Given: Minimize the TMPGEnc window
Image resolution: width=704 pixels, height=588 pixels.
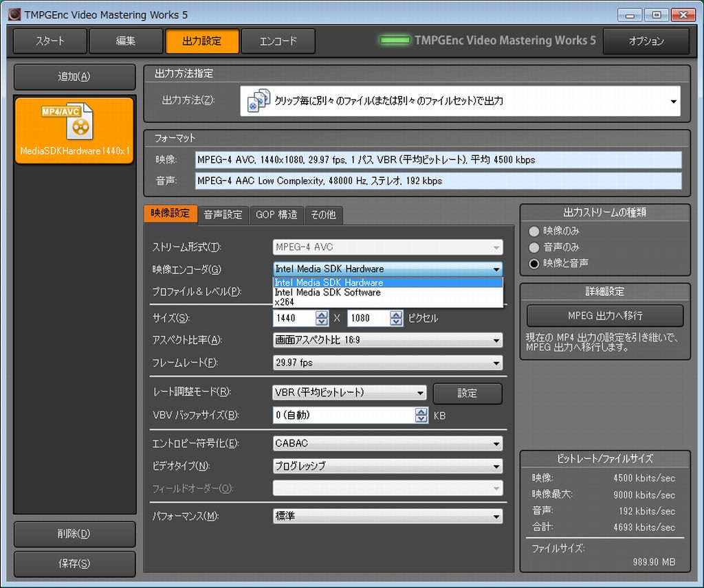Looking at the screenshot, I should pos(630,15).
